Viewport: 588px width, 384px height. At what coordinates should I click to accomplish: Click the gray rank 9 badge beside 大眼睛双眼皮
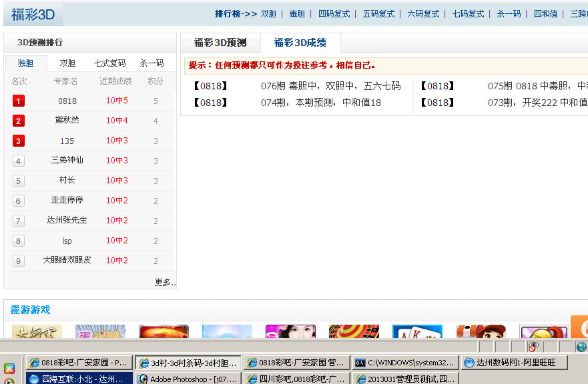tap(19, 261)
